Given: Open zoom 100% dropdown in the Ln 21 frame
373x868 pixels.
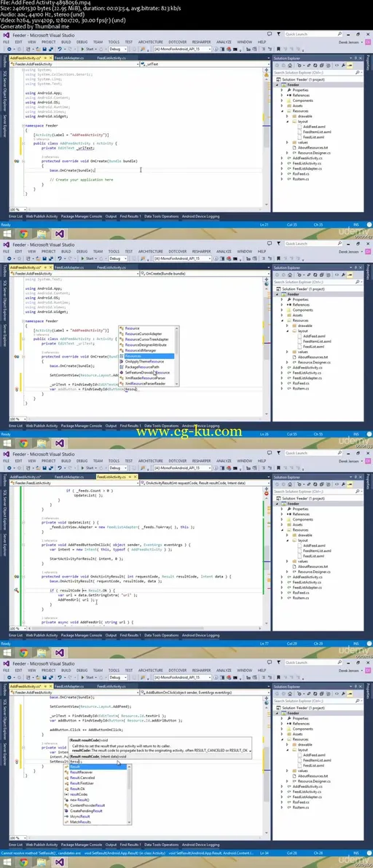Looking at the screenshot, I should click(x=17, y=209).
